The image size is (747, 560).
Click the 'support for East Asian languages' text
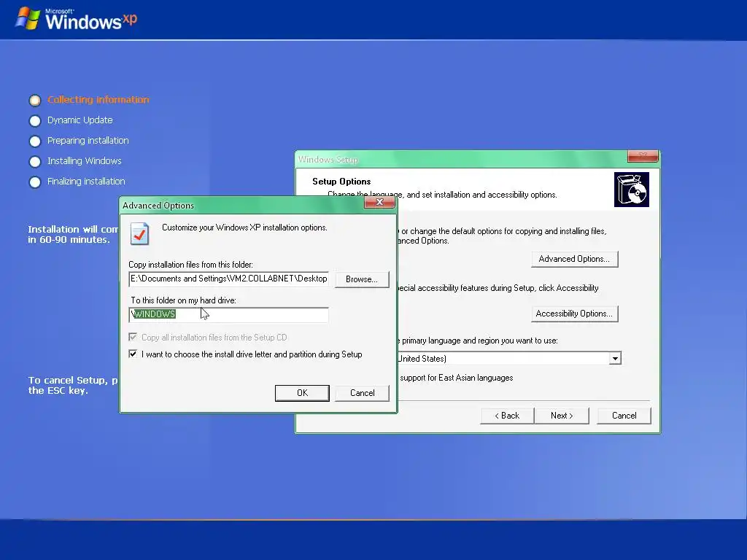tap(457, 378)
